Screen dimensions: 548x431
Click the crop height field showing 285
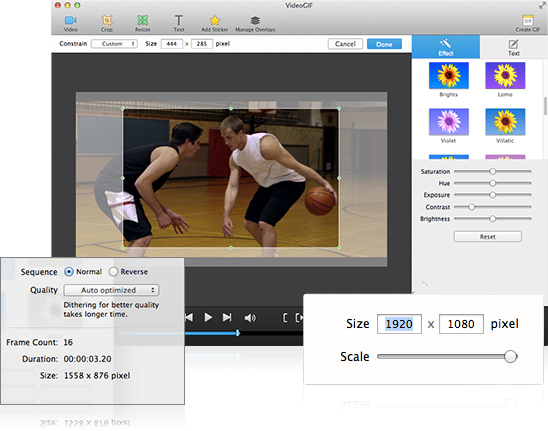click(x=202, y=44)
